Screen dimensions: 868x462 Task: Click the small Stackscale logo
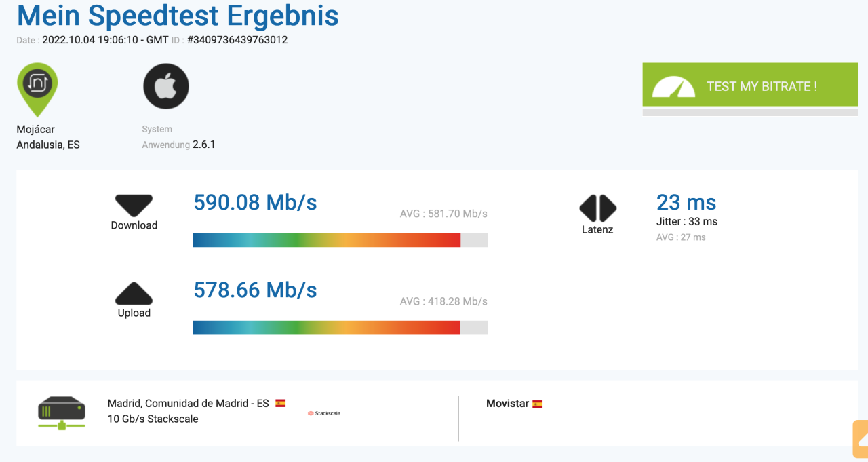pos(324,413)
